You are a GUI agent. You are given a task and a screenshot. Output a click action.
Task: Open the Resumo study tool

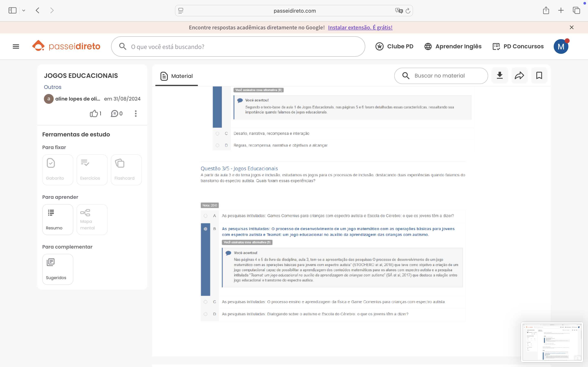coord(58,219)
